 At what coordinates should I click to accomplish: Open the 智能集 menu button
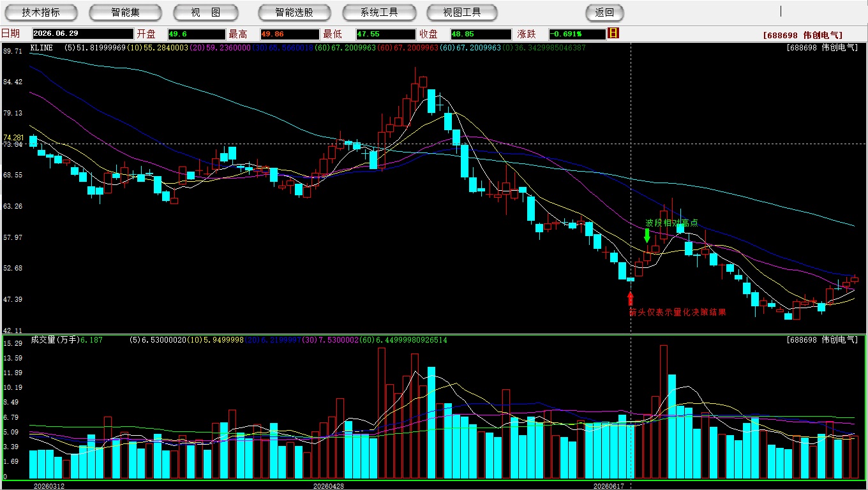coord(126,12)
